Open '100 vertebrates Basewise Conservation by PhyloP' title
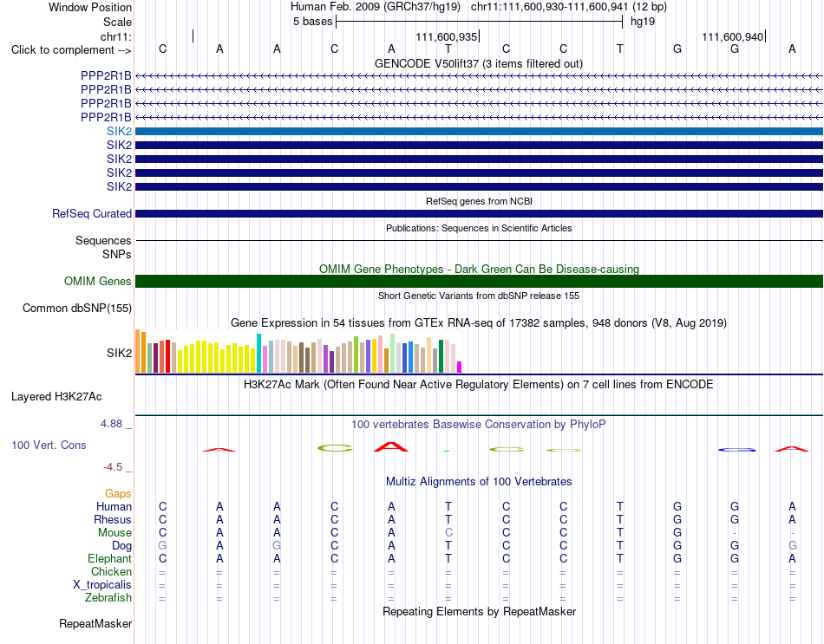The image size is (824, 644). pos(479,425)
